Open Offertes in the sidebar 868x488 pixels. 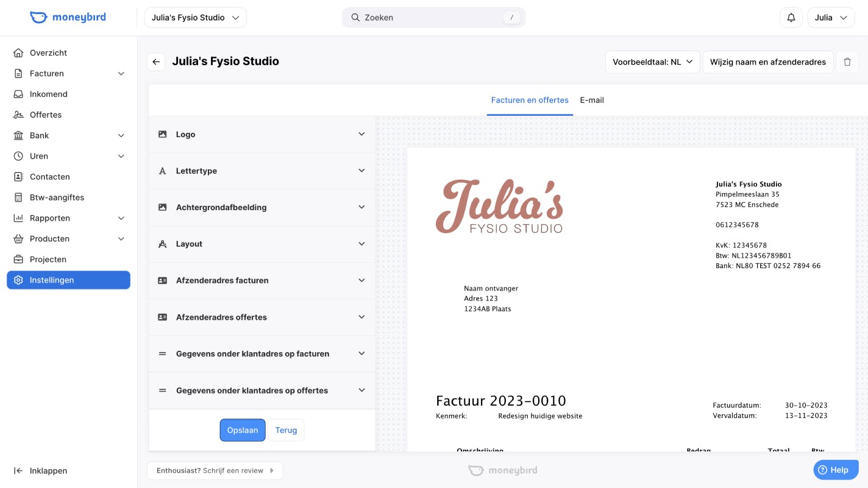coord(68,115)
